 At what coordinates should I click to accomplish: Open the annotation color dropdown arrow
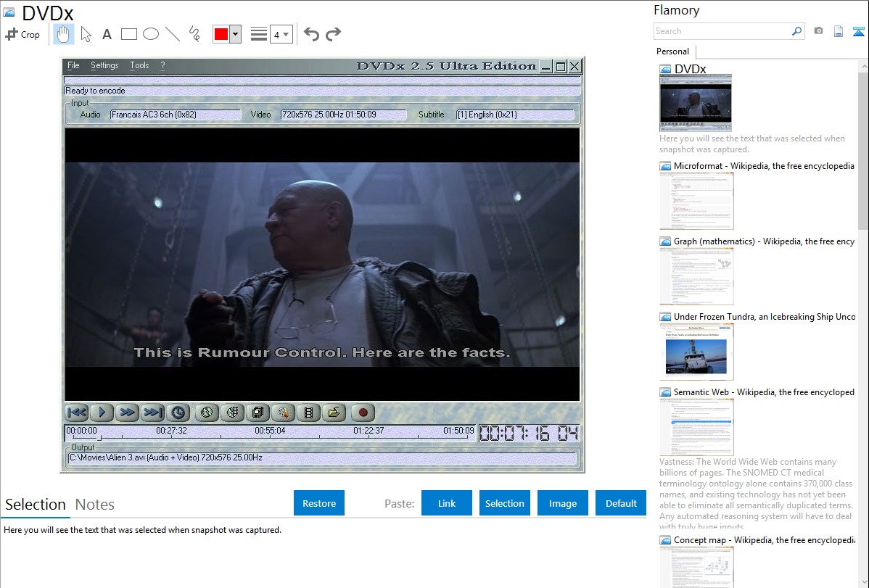click(235, 34)
